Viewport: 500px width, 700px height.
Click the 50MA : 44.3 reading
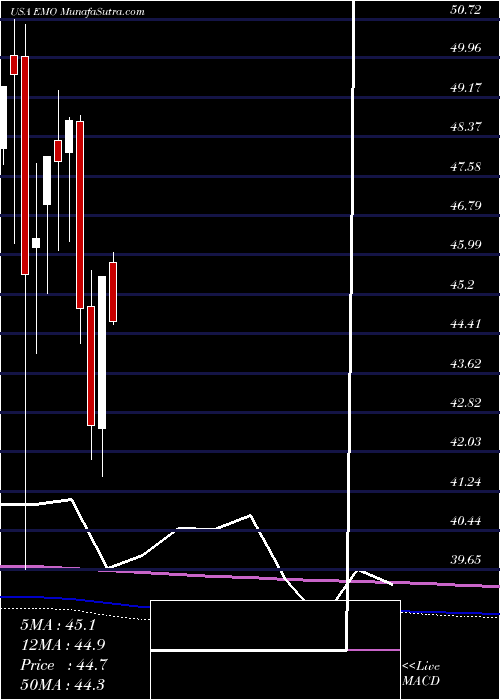point(63,684)
